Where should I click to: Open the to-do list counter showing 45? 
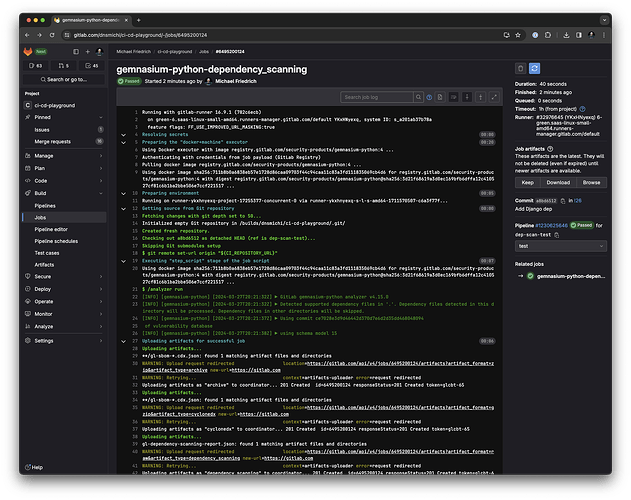pos(92,65)
